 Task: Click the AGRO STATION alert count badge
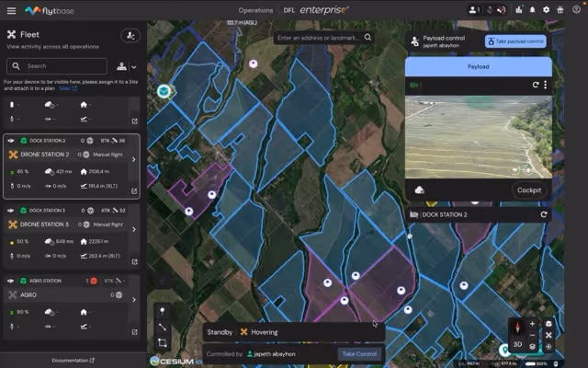92,281
